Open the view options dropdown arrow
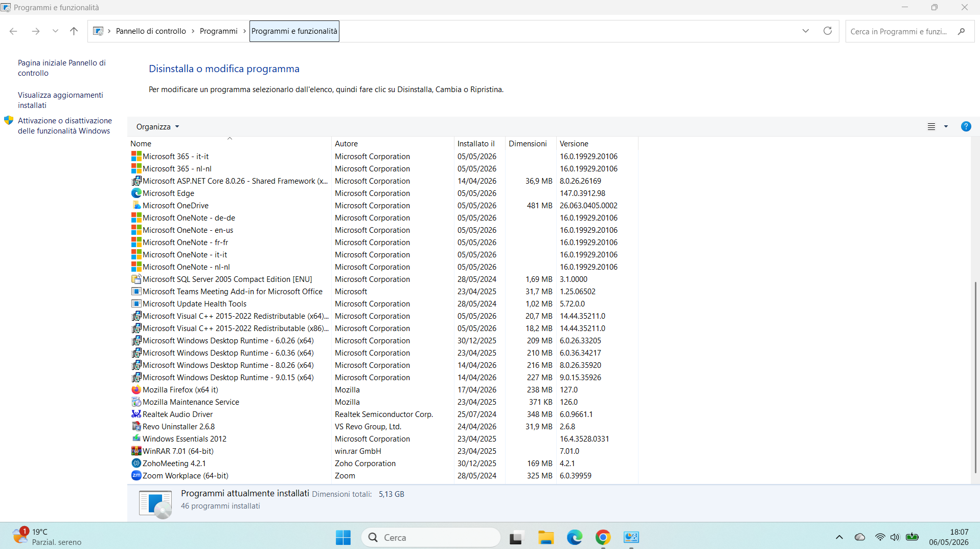The height and width of the screenshot is (549, 980). [946, 126]
